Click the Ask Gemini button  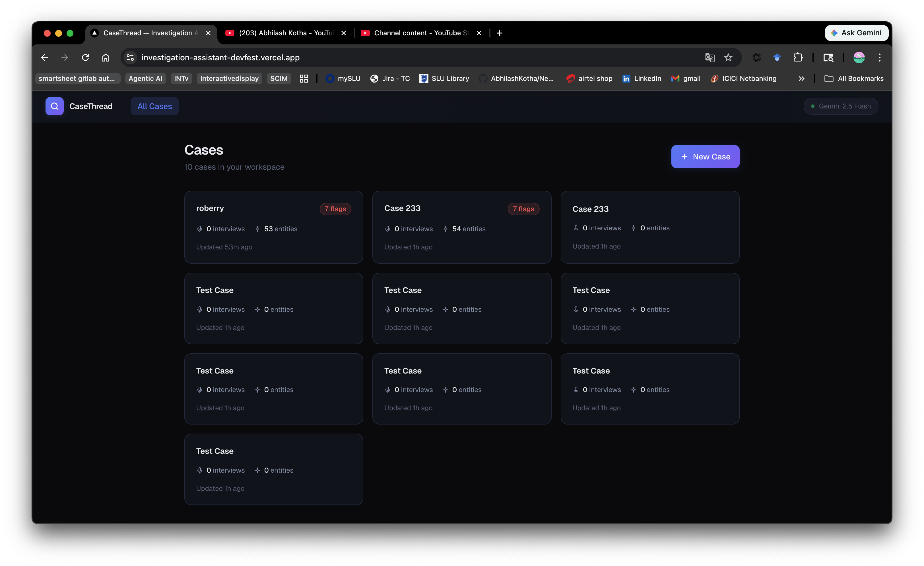[x=856, y=33]
